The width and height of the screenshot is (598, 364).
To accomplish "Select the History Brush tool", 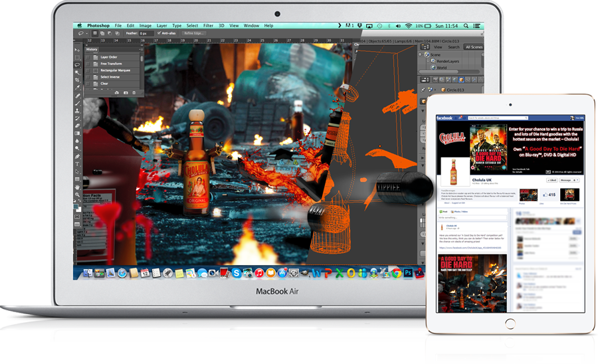I will click(x=78, y=118).
